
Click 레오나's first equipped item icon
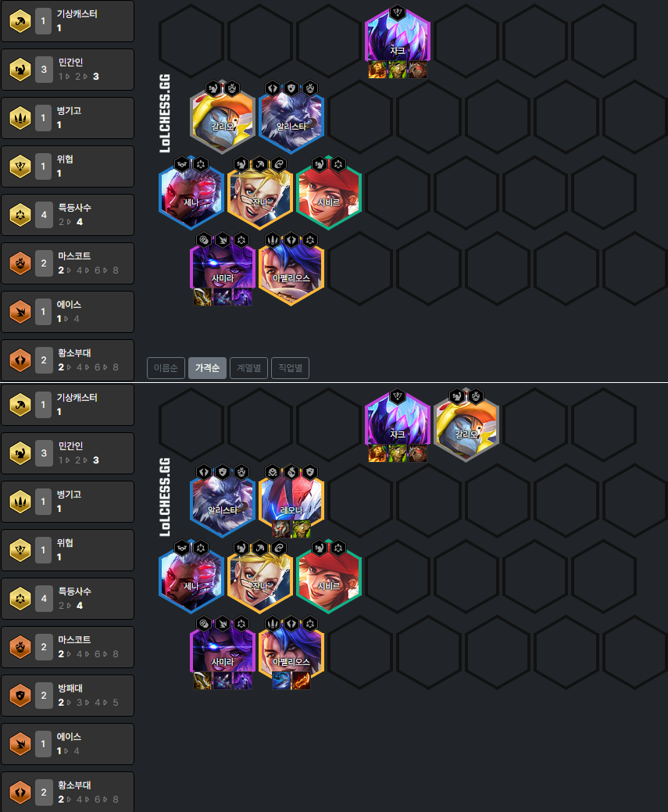281,529
